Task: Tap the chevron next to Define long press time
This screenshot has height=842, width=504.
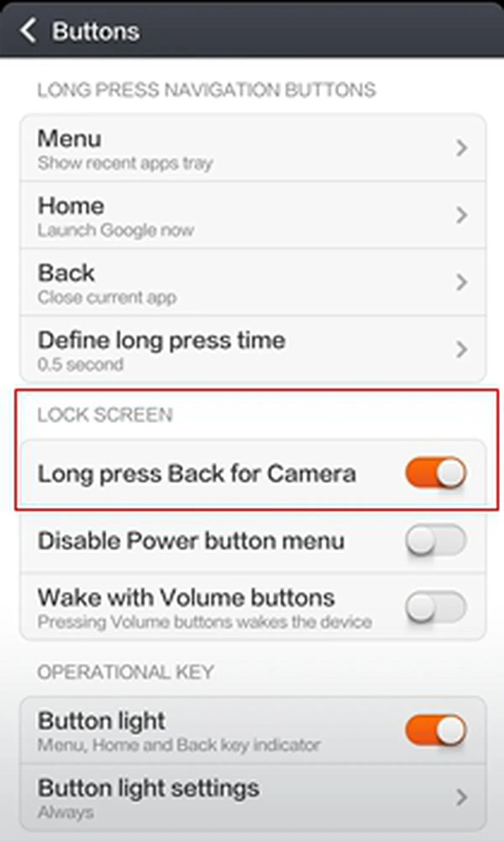Action: click(x=461, y=349)
